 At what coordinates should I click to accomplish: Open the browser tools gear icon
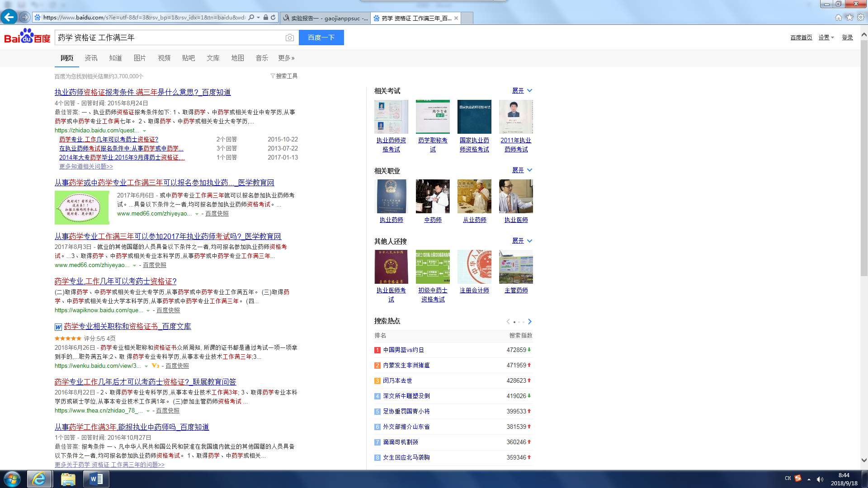pos(861,17)
